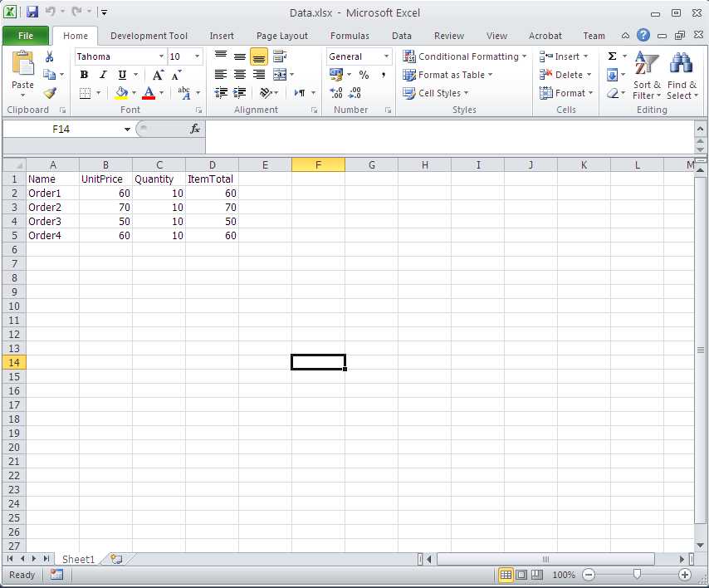Click the Delete cells button

pyautogui.click(x=565, y=75)
